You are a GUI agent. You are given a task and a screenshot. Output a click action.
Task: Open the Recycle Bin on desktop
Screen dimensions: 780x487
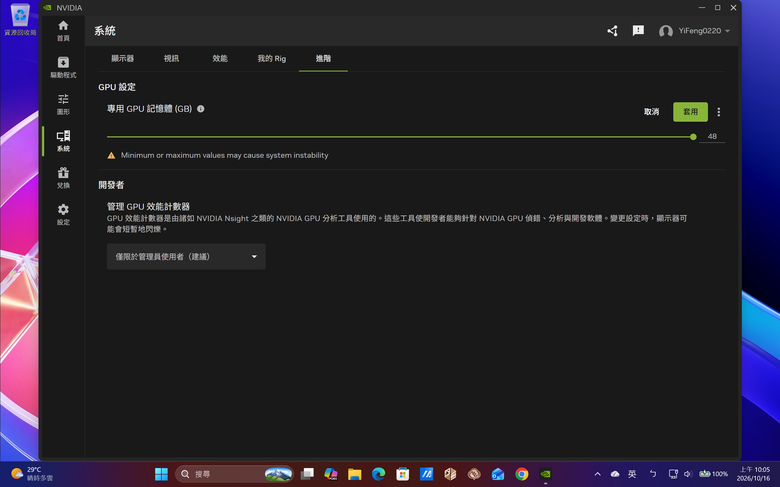click(x=20, y=20)
